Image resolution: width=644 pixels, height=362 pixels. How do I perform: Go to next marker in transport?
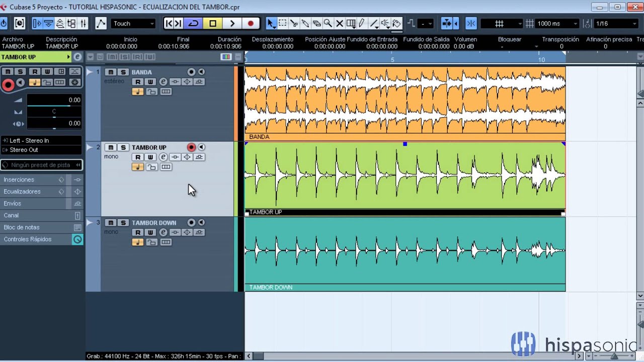coord(178,24)
